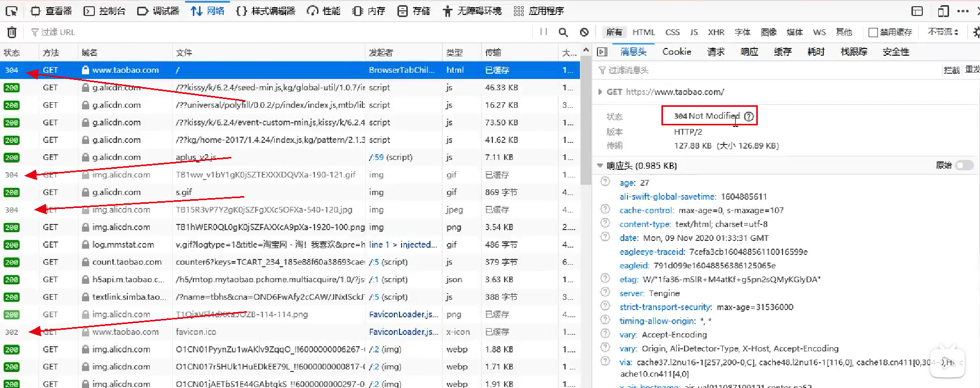Image resolution: width=980 pixels, height=388 pixels.
Task: Open the 耗时 timings tab
Action: (816, 52)
